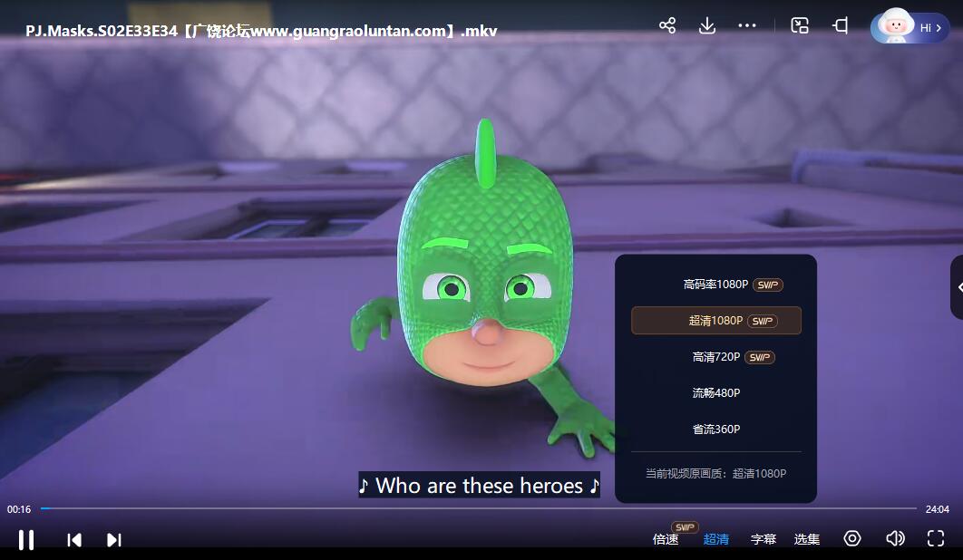Select 省流360P quality option
Viewport: 963px width, 560px height.
[x=716, y=430]
